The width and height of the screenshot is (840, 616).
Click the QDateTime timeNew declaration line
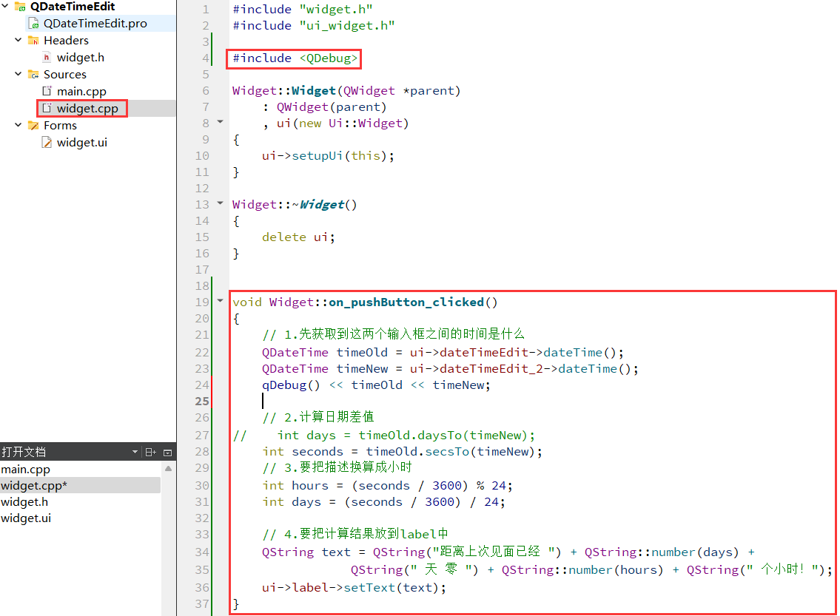(450, 369)
